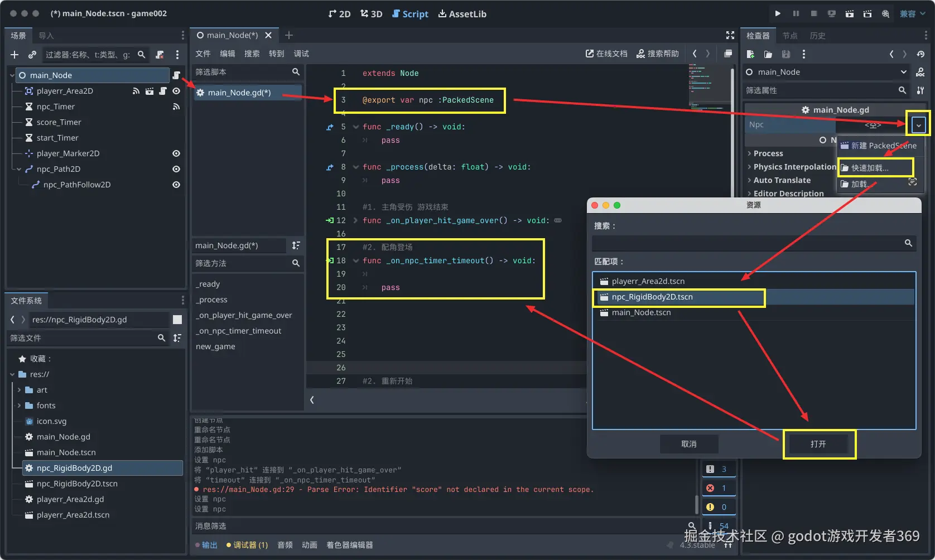Toggle visibility of playerr_Area2D node
Screen dimensions: 935x560
(x=176, y=91)
